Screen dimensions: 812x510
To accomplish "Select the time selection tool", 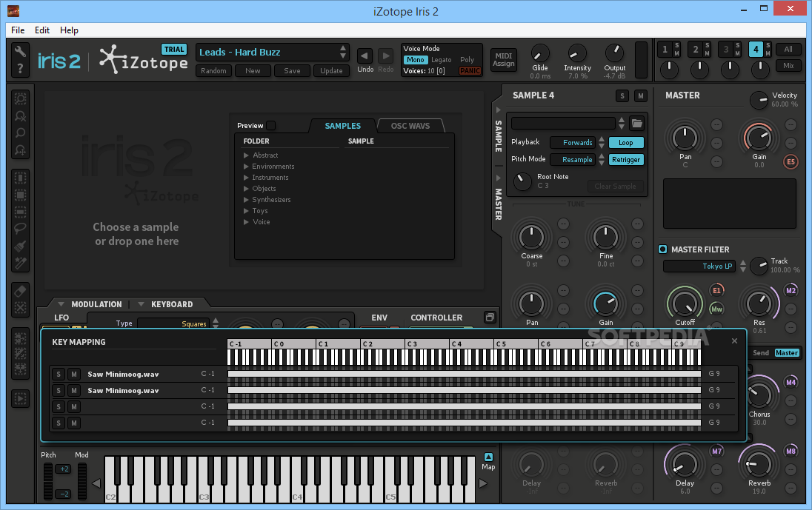I will point(20,178).
